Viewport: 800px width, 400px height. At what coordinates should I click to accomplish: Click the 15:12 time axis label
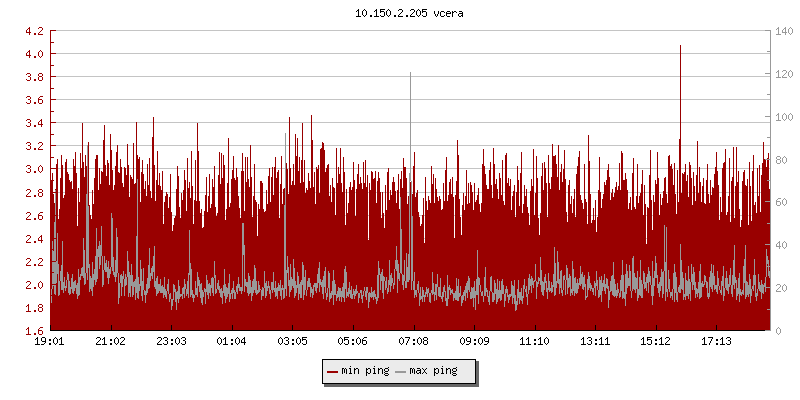(655, 342)
